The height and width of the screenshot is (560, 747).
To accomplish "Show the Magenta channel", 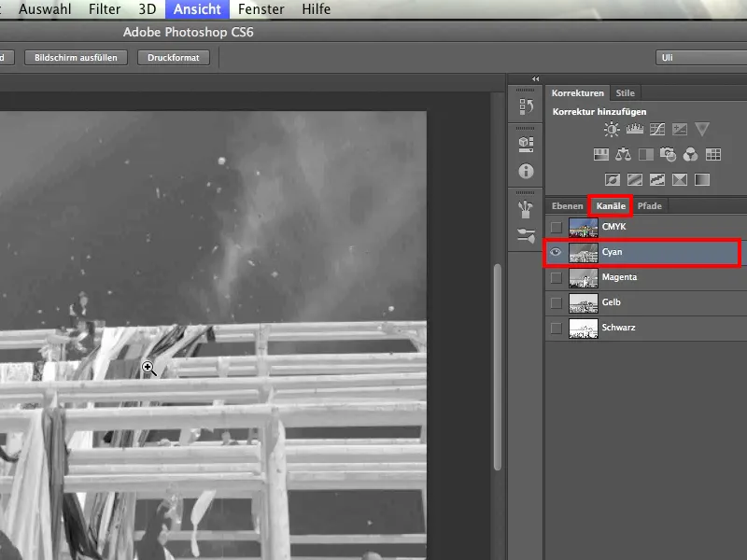I will click(556, 277).
